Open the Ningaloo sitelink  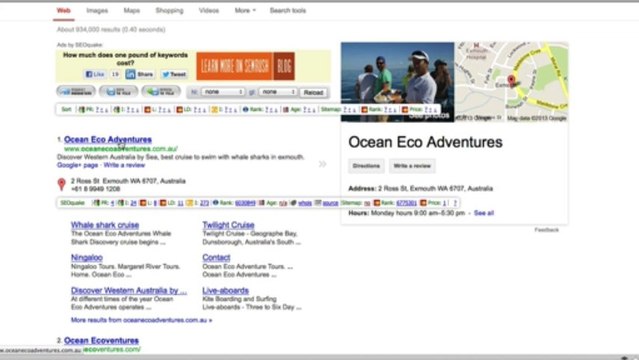click(x=87, y=258)
